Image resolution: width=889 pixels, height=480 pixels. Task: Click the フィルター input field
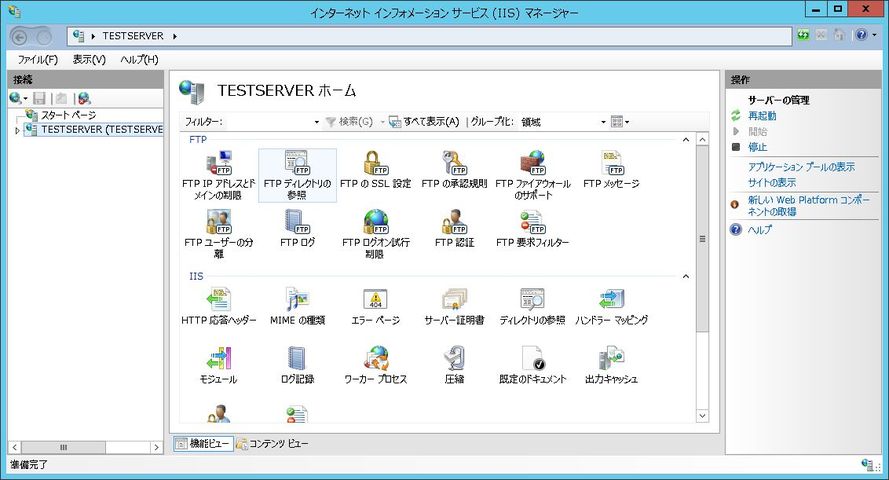(268, 122)
